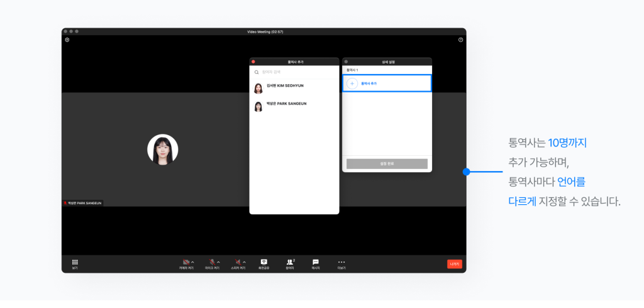
Task: Expand camera options arrow
Action: click(192, 261)
